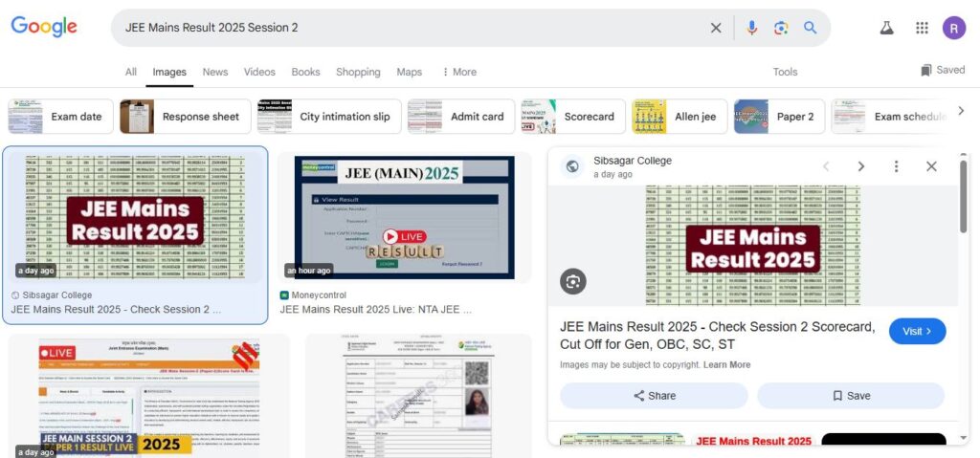Switch to the News tab

click(x=215, y=72)
